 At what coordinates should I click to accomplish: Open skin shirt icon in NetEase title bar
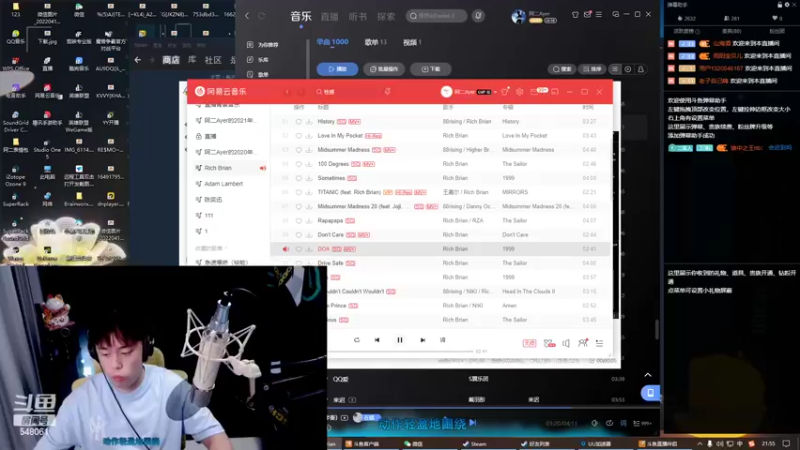[505, 92]
